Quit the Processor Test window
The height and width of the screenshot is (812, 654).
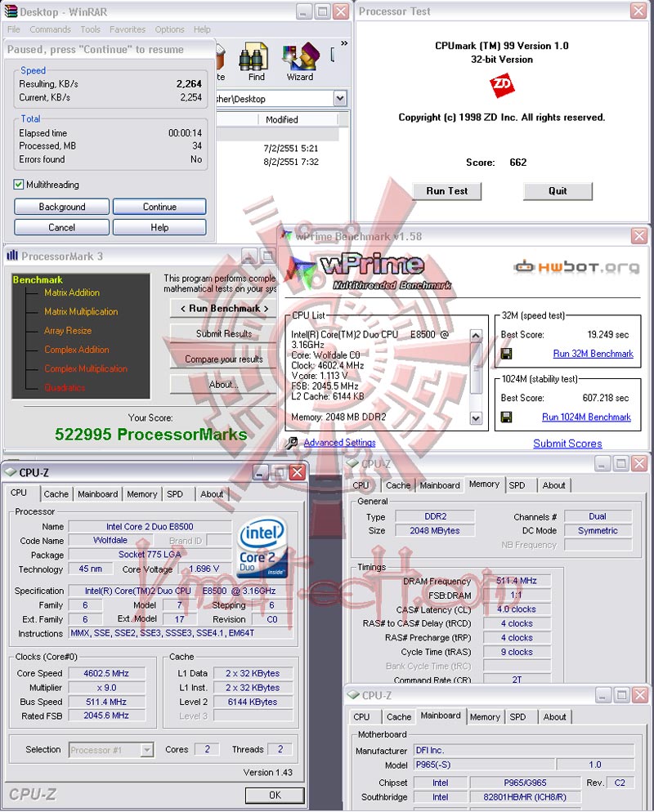tap(558, 191)
